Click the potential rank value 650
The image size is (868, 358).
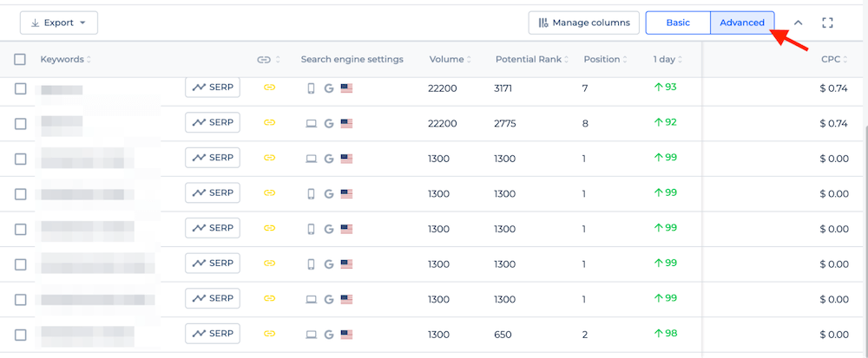[x=503, y=335]
